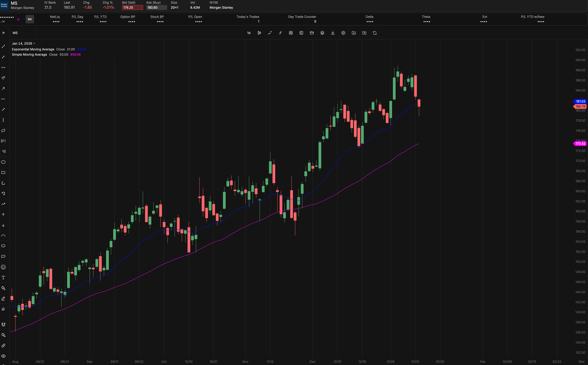The width and height of the screenshot is (588, 365).
Task: Take a chart snapshot with camera icon
Action: tap(290, 33)
